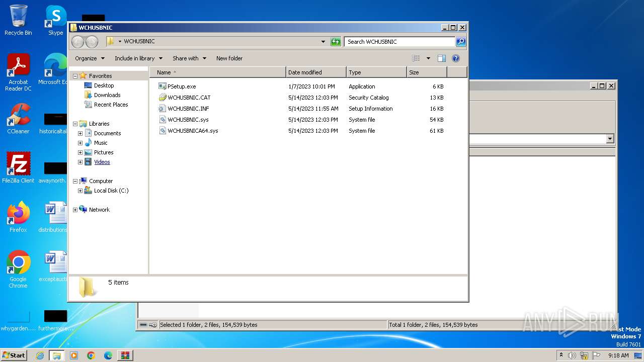644x362 pixels.
Task: Click the Start button
Action: point(14,355)
